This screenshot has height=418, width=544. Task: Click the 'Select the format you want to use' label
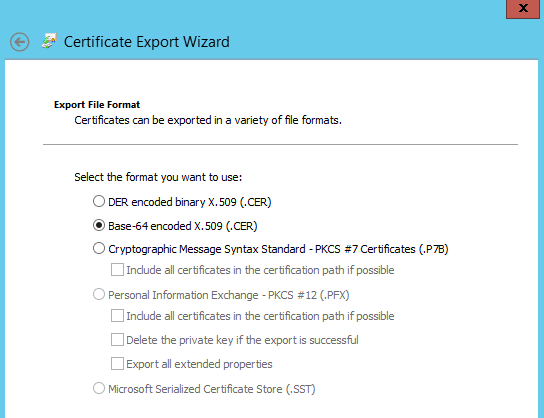click(158, 177)
